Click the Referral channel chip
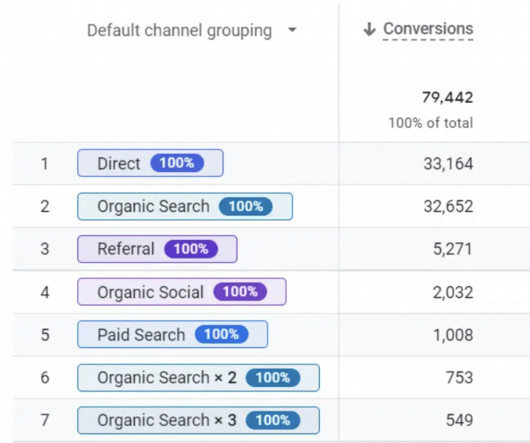Screen dimensions: 530x443 pyautogui.click(x=157, y=249)
